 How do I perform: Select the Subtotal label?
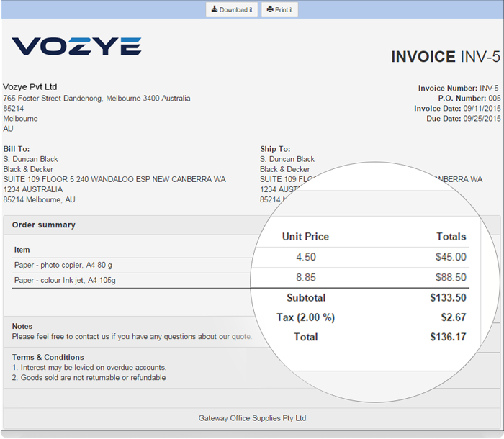click(306, 298)
